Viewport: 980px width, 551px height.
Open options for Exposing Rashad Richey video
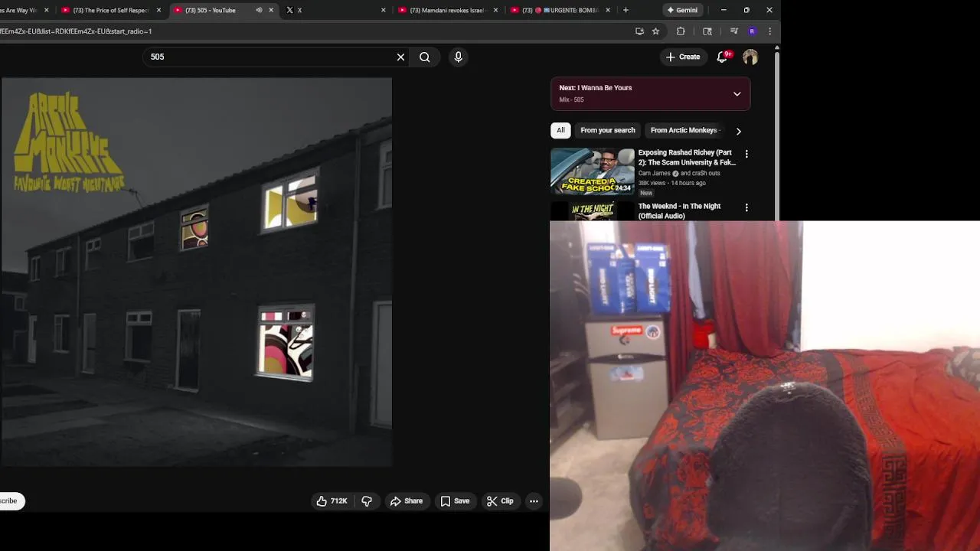coord(746,154)
